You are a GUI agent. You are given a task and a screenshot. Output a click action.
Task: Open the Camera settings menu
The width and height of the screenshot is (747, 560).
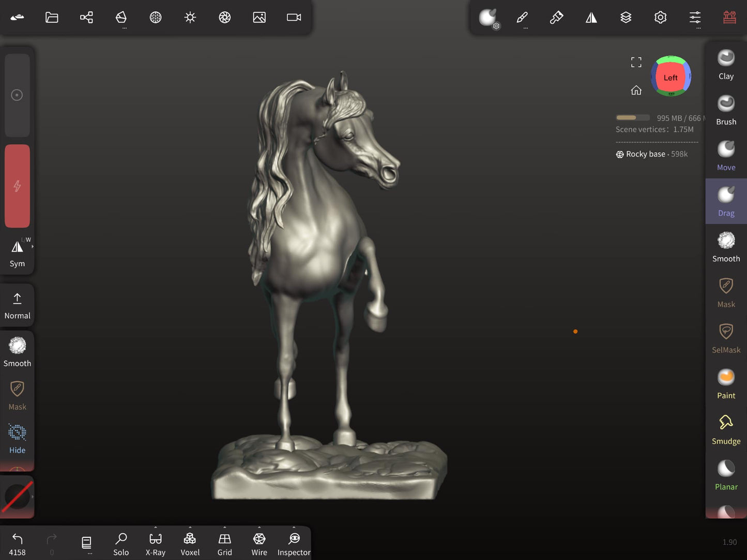click(x=294, y=18)
